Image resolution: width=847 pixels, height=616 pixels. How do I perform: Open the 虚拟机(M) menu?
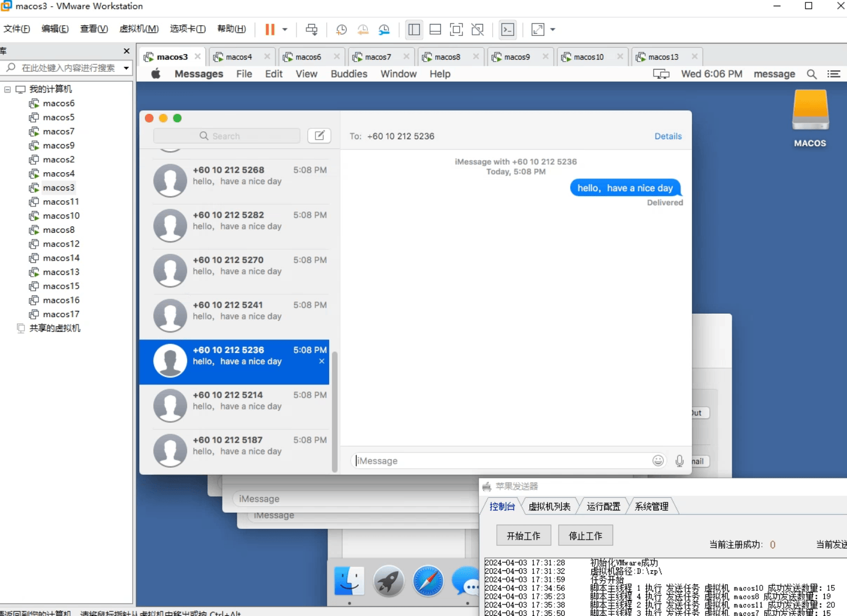[x=139, y=29]
